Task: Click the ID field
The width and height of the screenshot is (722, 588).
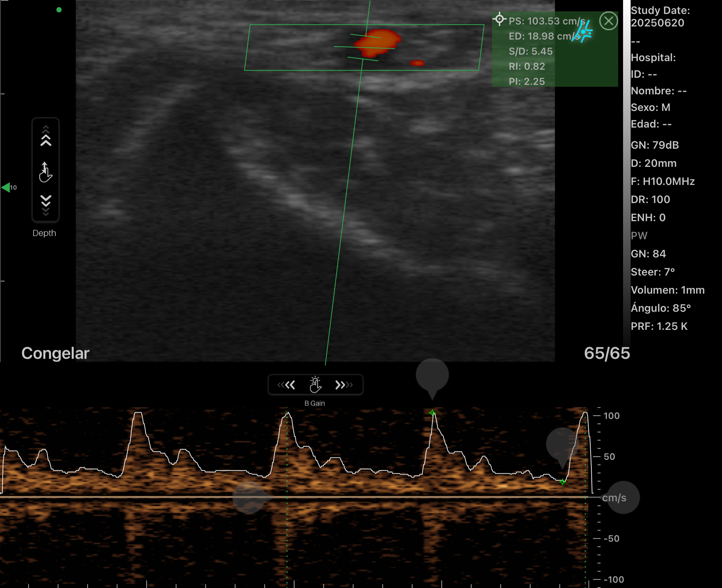Action: (x=644, y=74)
